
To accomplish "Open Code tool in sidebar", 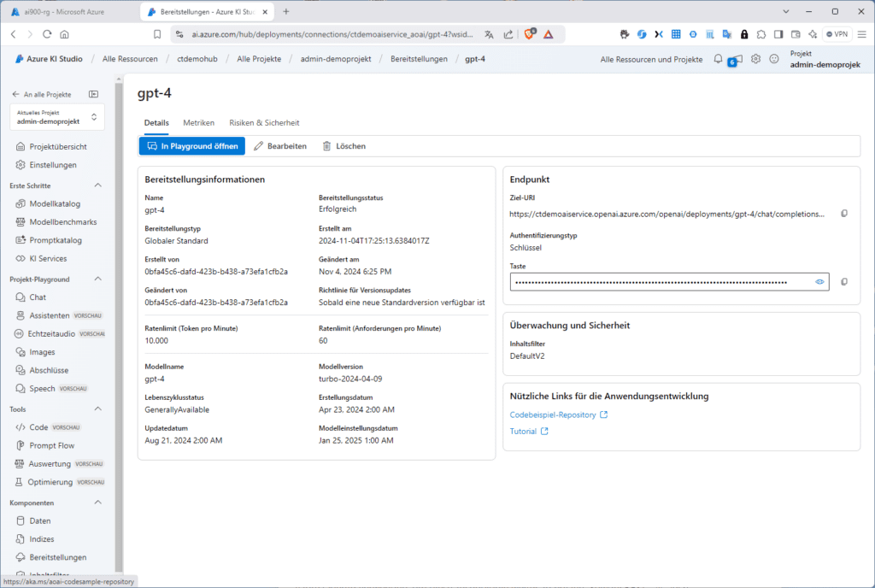I will click(48, 427).
